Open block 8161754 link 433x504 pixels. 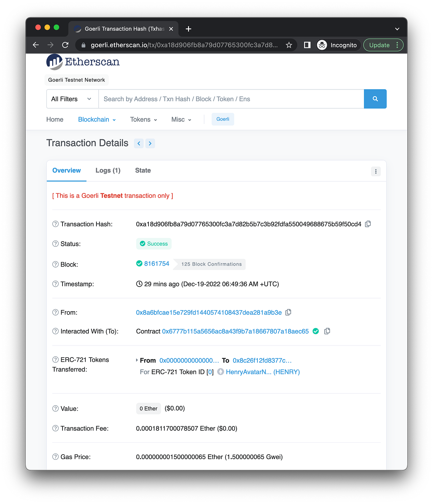coord(157,264)
